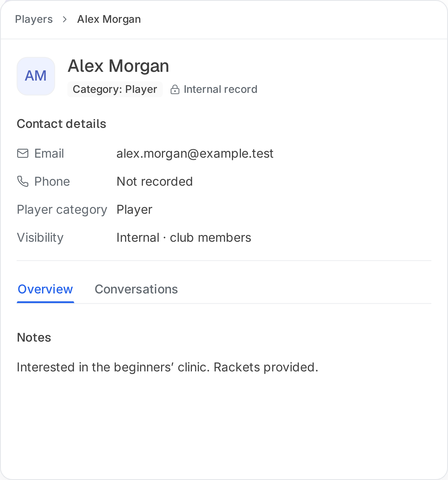Click the beginners' clinic note text
This screenshot has width=448, height=480.
click(167, 367)
